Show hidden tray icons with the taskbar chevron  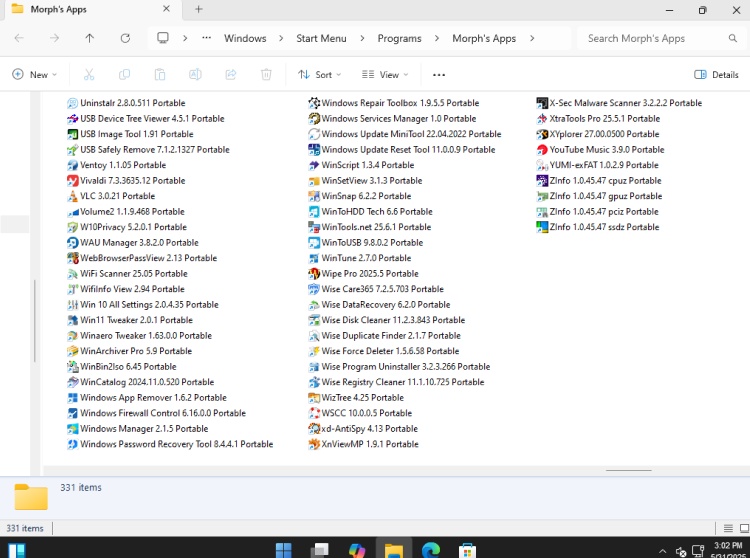662,551
